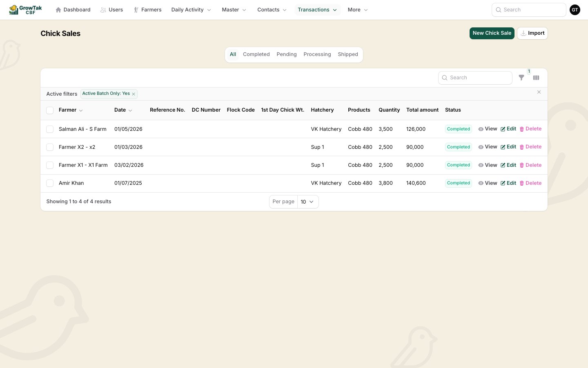Delete the Amir Khan chick sale
Image resolution: width=588 pixels, height=368 pixels.
tap(530, 183)
